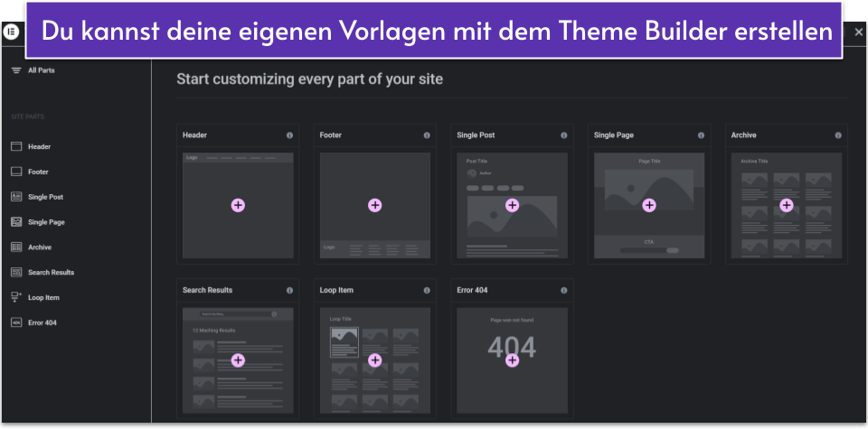Open Error 404 in the sidebar
868x429 pixels.
(x=42, y=322)
